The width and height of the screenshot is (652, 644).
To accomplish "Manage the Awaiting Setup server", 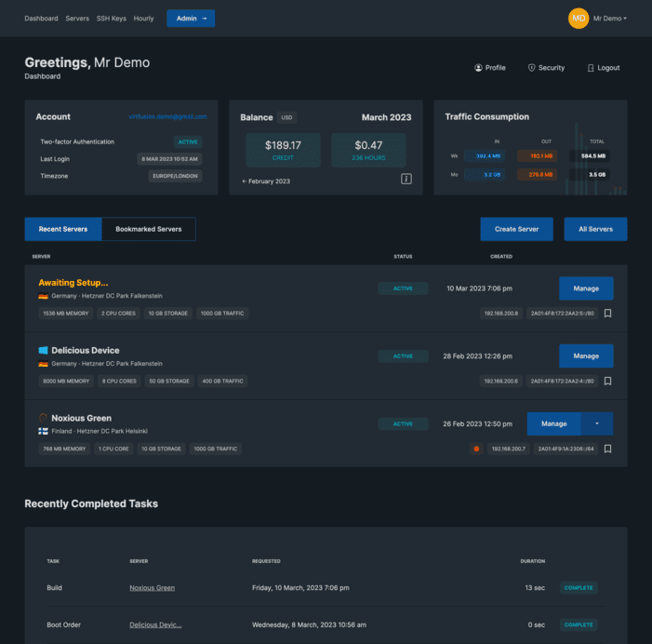I will click(586, 288).
